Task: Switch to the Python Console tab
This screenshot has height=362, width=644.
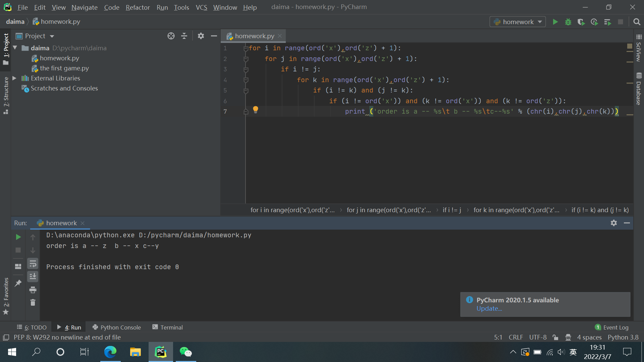Action: (x=117, y=327)
